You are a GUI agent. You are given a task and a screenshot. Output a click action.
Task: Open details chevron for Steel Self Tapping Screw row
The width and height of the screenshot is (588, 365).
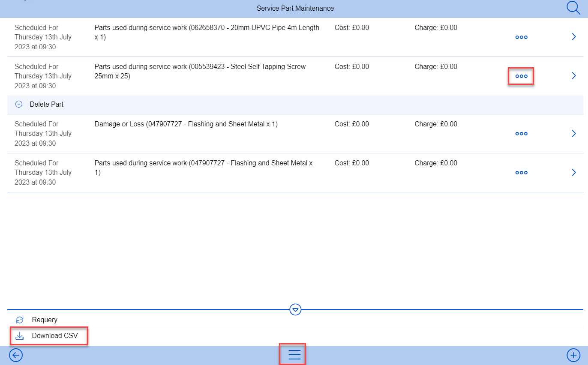(574, 76)
